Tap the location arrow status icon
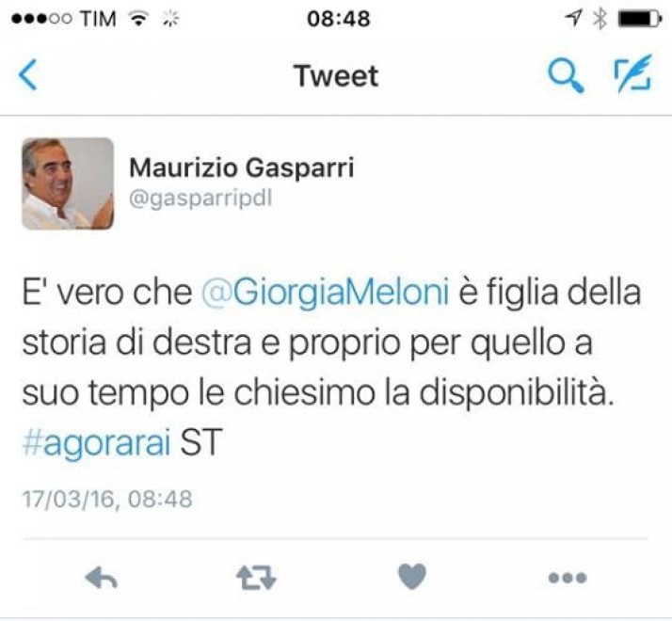 [x=573, y=18]
